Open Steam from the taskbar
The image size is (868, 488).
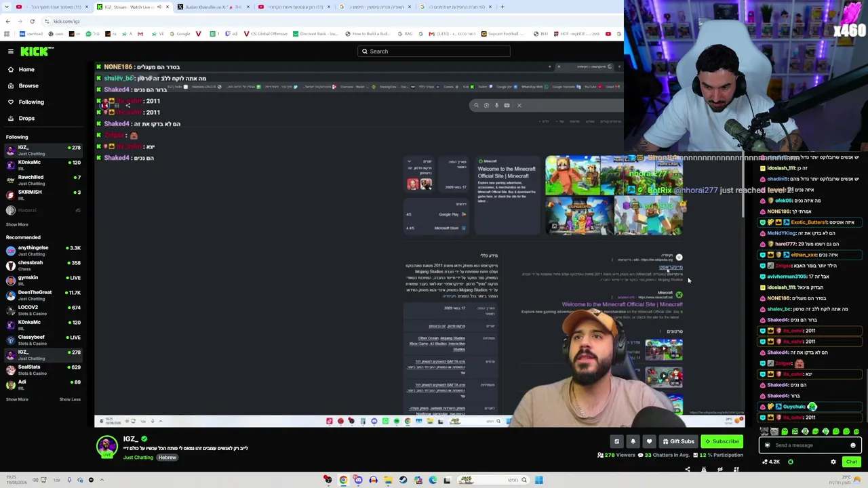[x=403, y=481]
